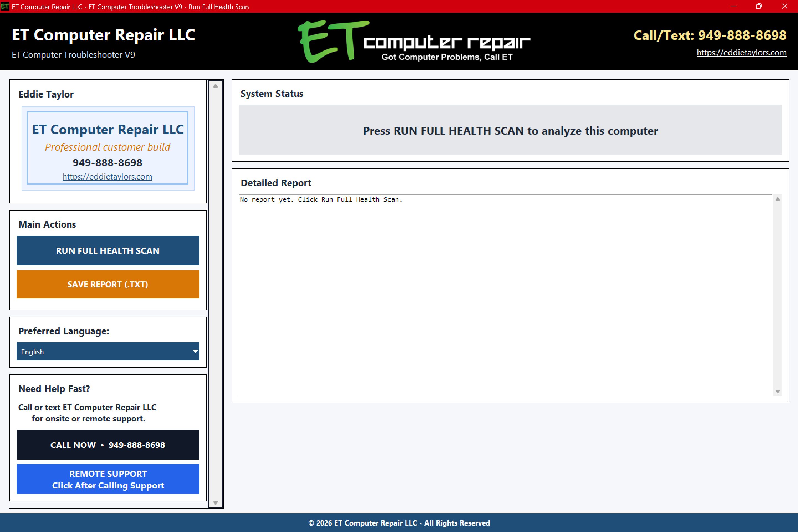Click the Detailed Report scrollbar up arrow
This screenshot has width=798, height=532.
coord(778,199)
